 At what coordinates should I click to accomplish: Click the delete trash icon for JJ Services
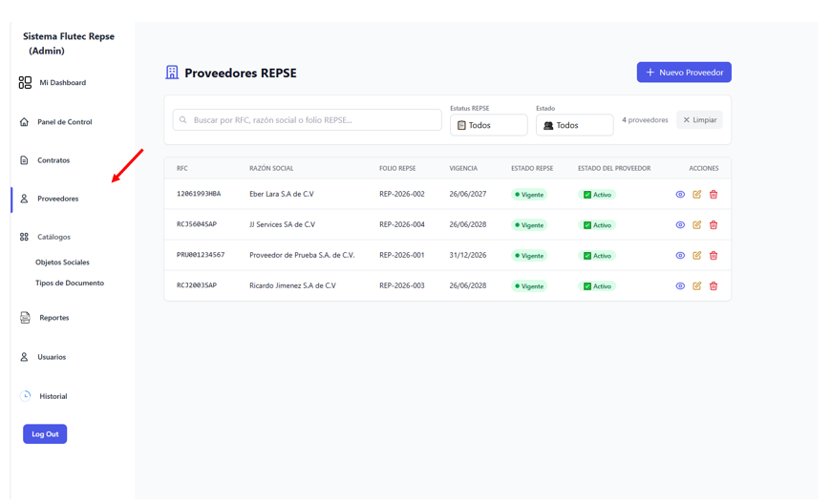714,225
